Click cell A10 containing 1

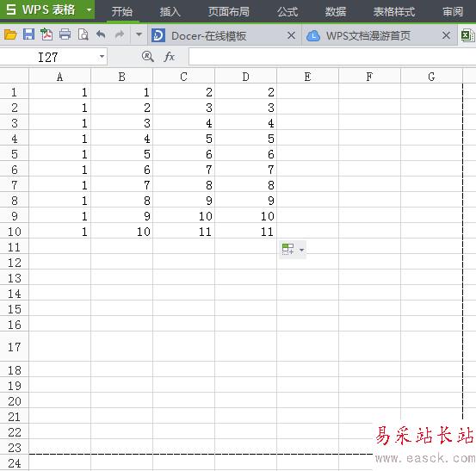coord(59,232)
